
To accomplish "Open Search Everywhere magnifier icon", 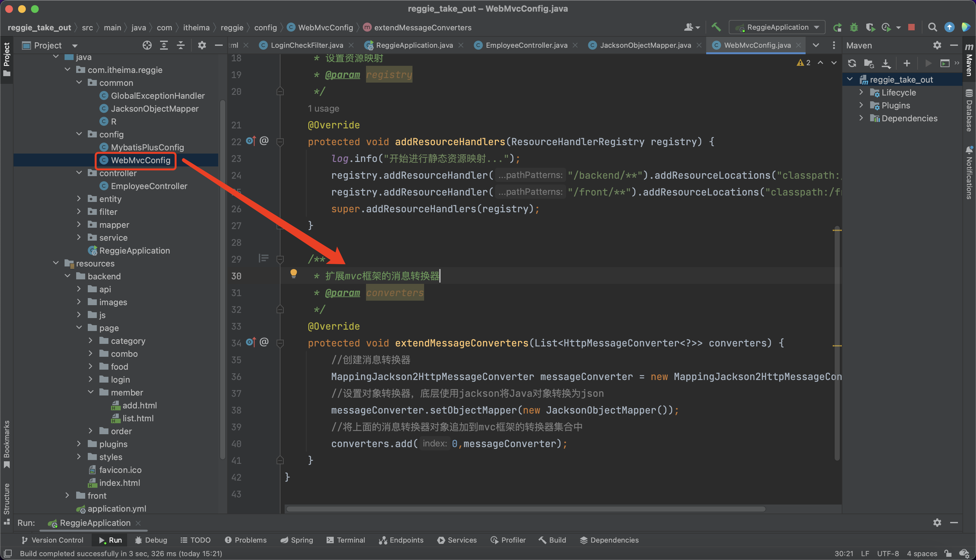I will coord(932,27).
